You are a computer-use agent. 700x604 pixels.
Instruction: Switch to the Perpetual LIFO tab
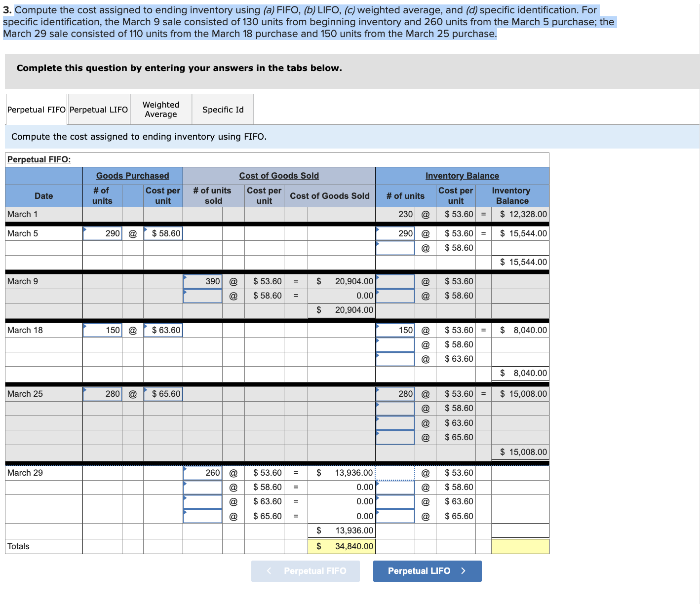(x=98, y=109)
